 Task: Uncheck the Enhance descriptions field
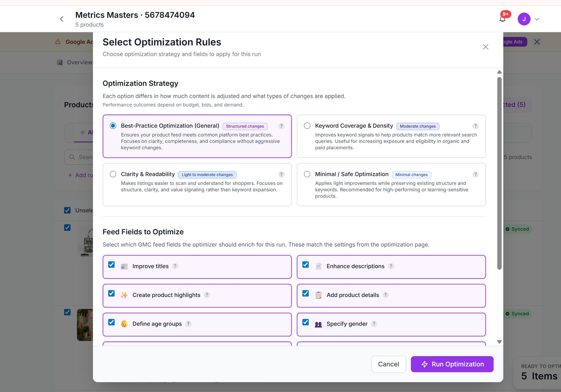coord(306,264)
